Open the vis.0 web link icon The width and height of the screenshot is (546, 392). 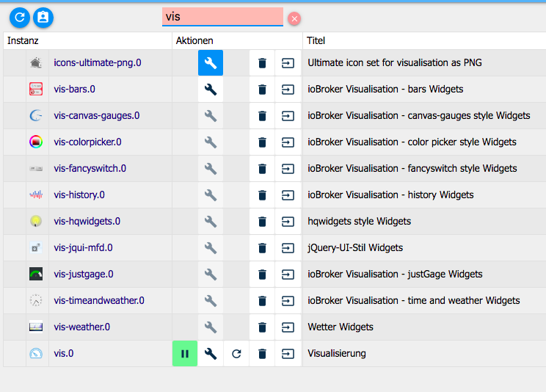(x=288, y=354)
